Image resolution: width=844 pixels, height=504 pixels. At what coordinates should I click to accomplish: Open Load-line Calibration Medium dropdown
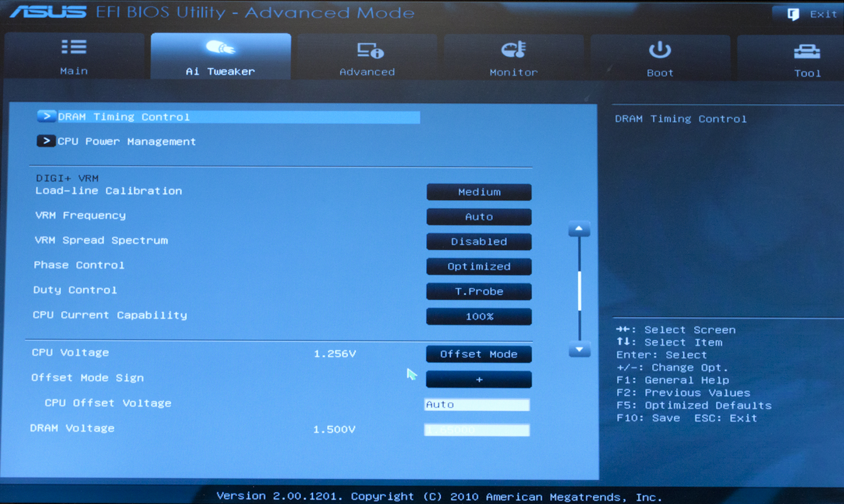tap(479, 192)
